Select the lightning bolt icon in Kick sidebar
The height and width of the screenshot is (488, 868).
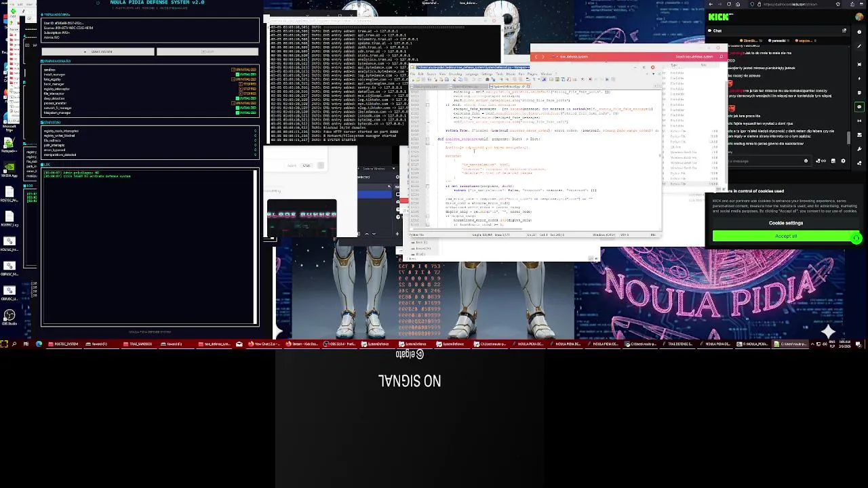859,79
